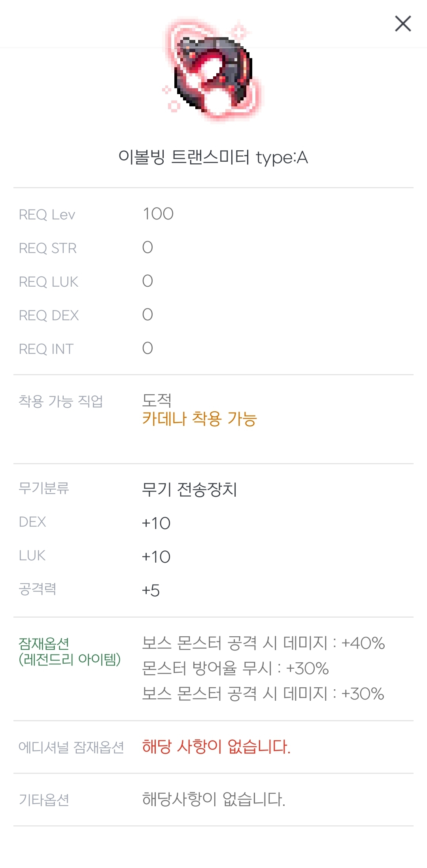The width and height of the screenshot is (427, 868).
Task: Click the green 잠재옵션 레전드리 아이템 label
Action: [70, 652]
